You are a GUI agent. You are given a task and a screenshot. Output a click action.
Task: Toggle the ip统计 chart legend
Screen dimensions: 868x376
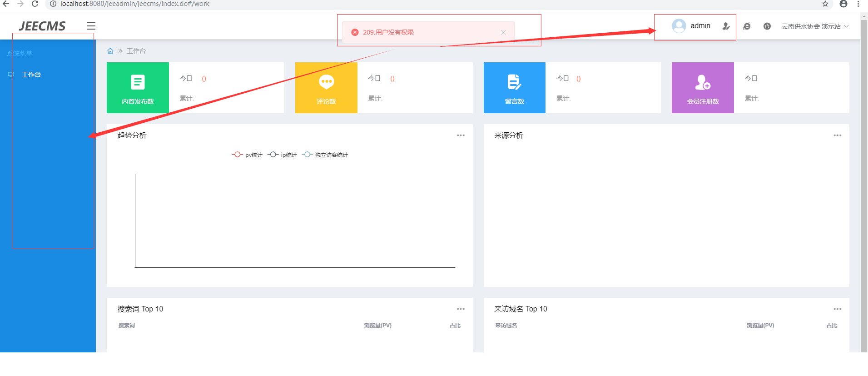[x=282, y=155]
